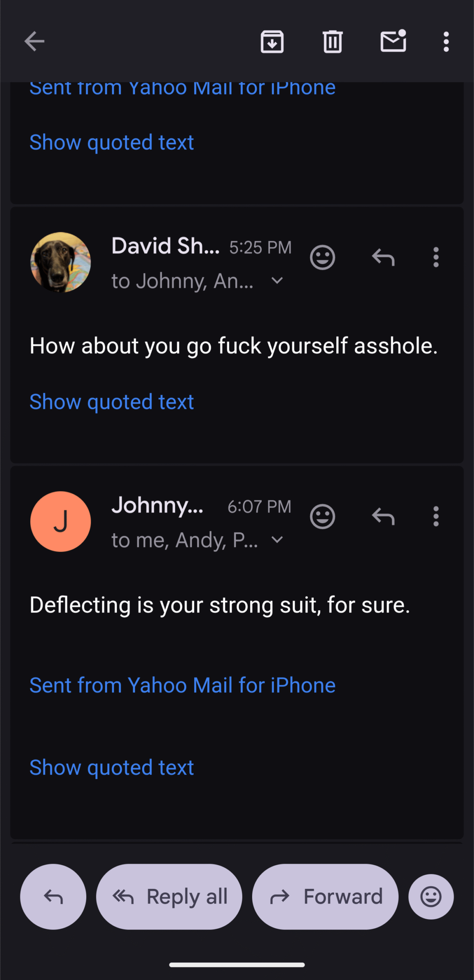
Task: Add emoji reaction to David's message
Action: pyautogui.click(x=322, y=257)
